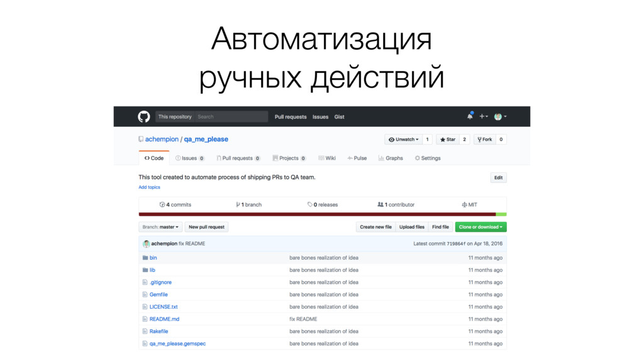
Task: Click Create new file
Action: tap(376, 227)
